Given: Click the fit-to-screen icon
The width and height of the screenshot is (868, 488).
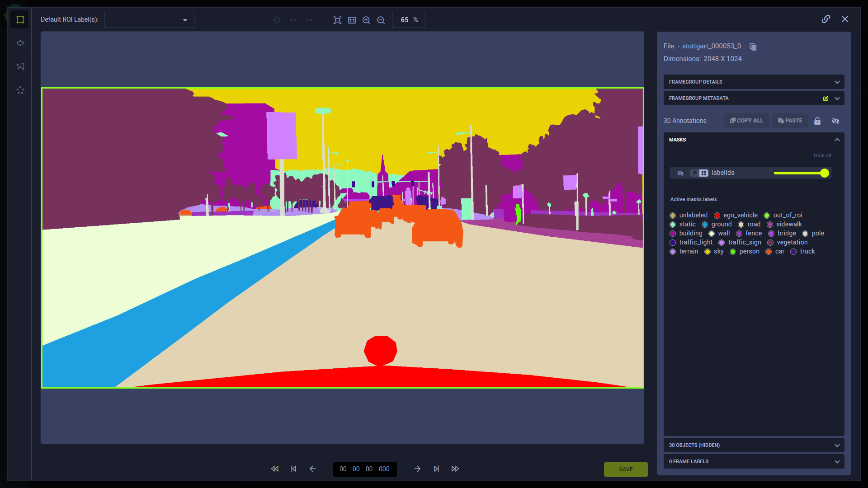Looking at the screenshot, I should 337,20.
